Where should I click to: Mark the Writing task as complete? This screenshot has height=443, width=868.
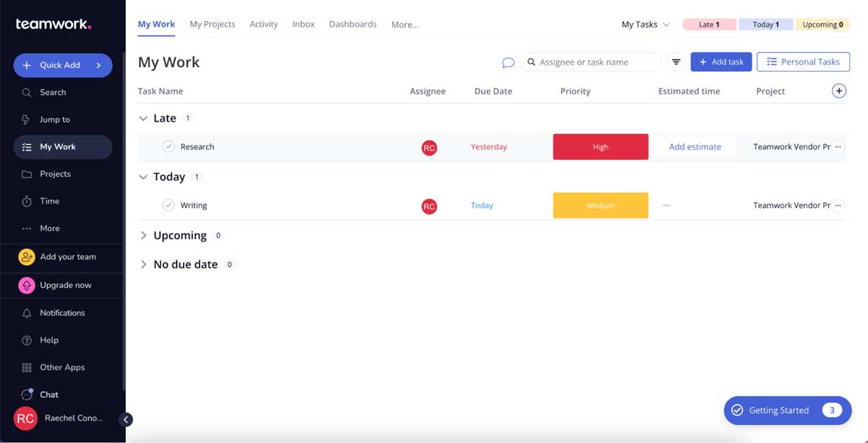(x=168, y=205)
